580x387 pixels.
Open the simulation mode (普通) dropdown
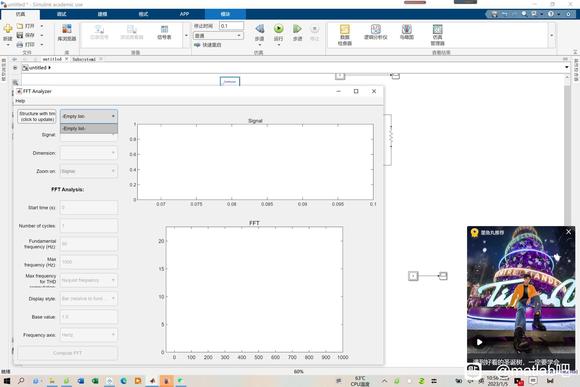click(218, 36)
